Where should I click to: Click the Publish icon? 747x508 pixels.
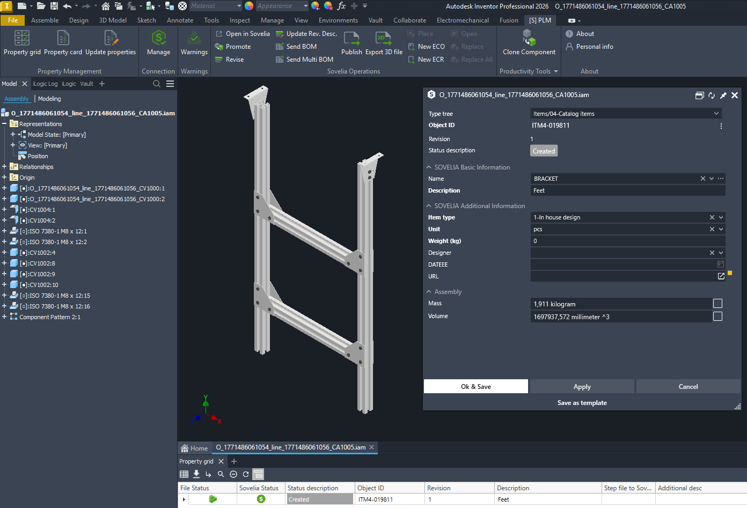pos(351,43)
